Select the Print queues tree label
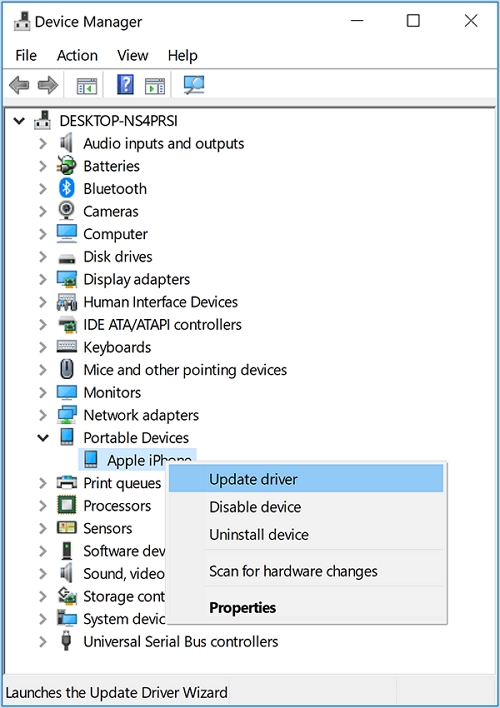 [122, 483]
